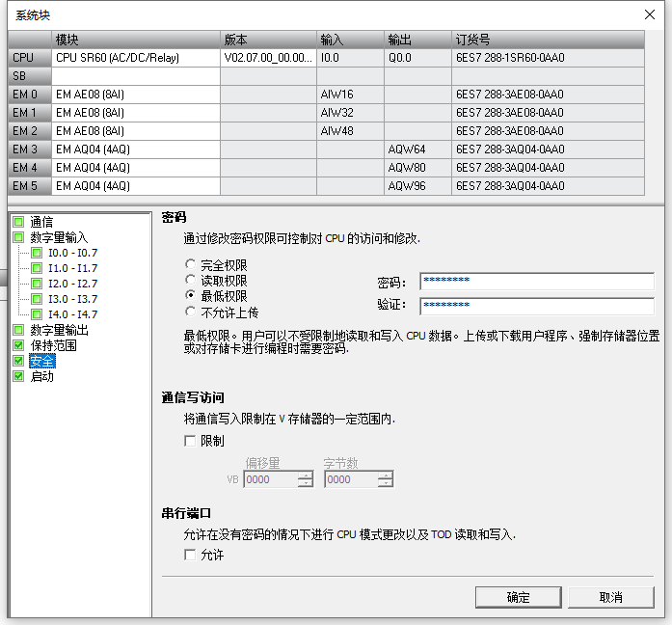Click the 启动 tree item
Screen dimensions: 672x625
point(41,376)
